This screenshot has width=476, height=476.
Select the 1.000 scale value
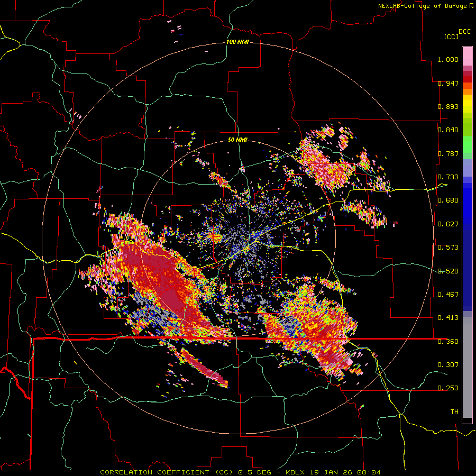(x=448, y=59)
